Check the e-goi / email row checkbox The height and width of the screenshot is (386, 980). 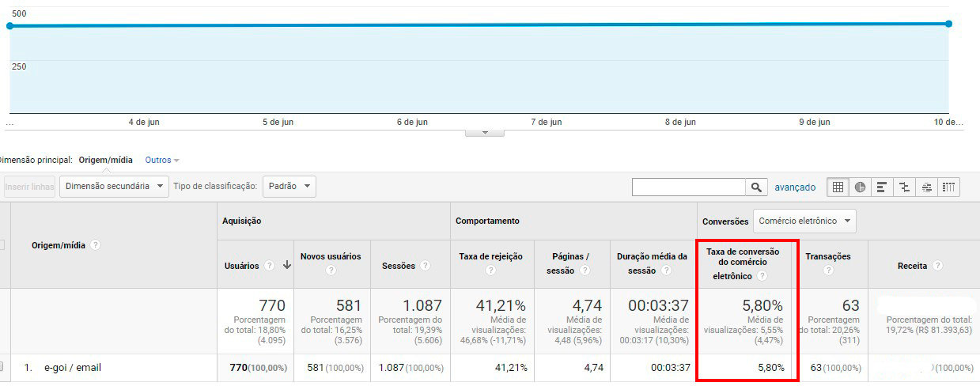[x=1, y=367]
